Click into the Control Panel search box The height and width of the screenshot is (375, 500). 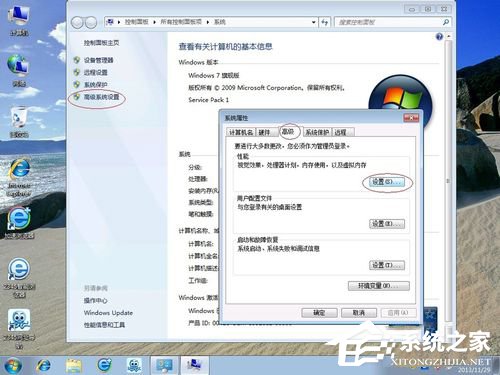(x=388, y=22)
